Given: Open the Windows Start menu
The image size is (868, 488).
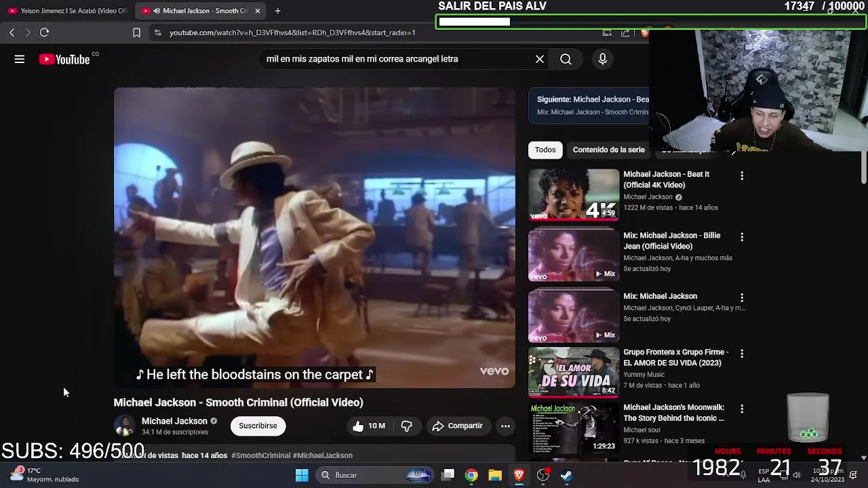Looking at the screenshot, I should pyautogui.click(x=302, y=475).
